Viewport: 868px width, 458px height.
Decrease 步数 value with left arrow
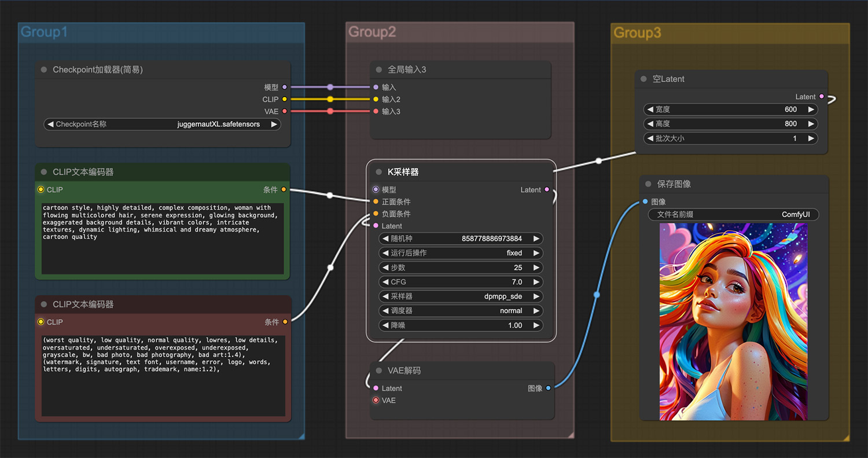pos(385,268)
